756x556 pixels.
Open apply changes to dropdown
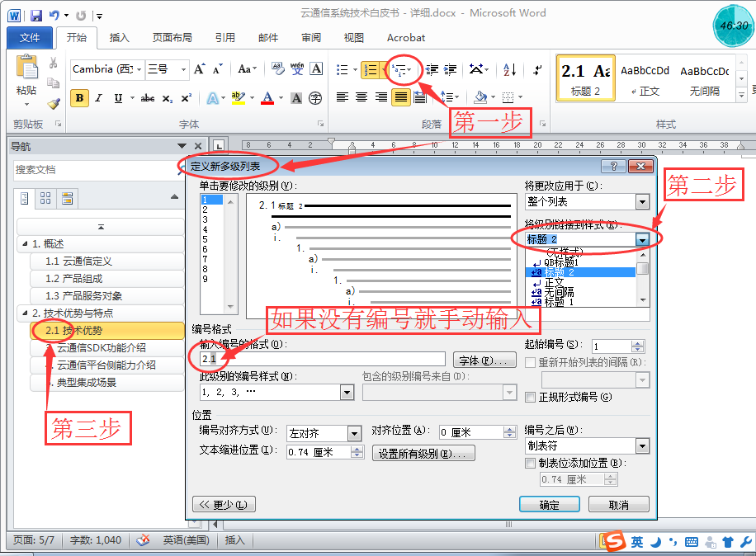point(642,202)
